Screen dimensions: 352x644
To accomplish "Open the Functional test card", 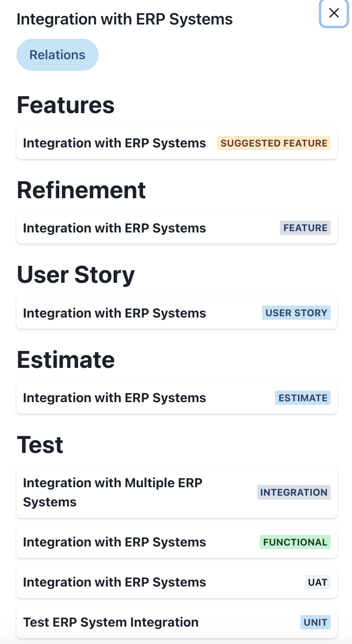I will coord(115,542).
